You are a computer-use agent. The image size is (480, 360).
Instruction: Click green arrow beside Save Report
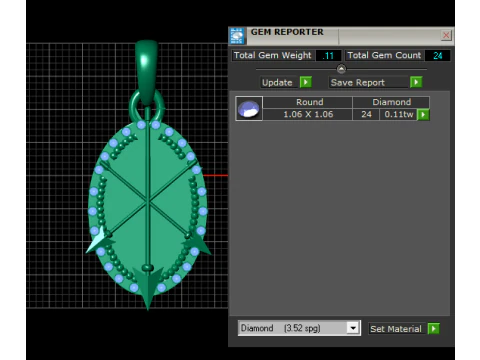pos(416,82)
